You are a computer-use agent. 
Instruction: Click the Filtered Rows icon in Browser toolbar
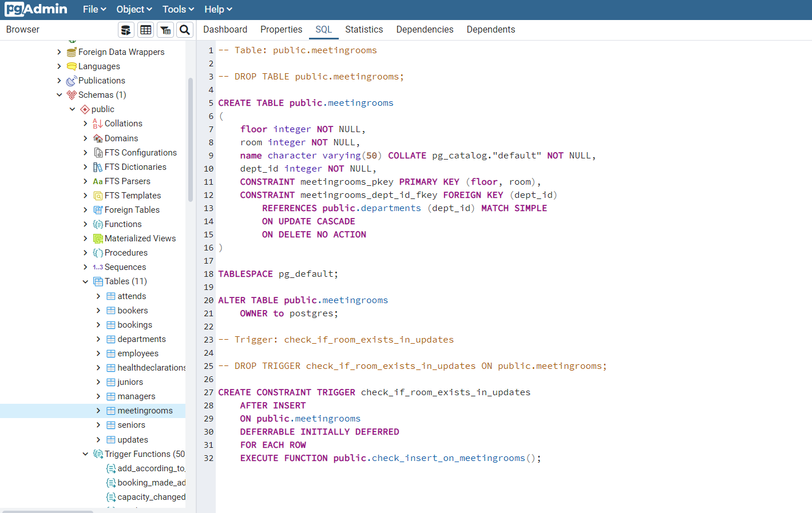[x=165, y=30]
